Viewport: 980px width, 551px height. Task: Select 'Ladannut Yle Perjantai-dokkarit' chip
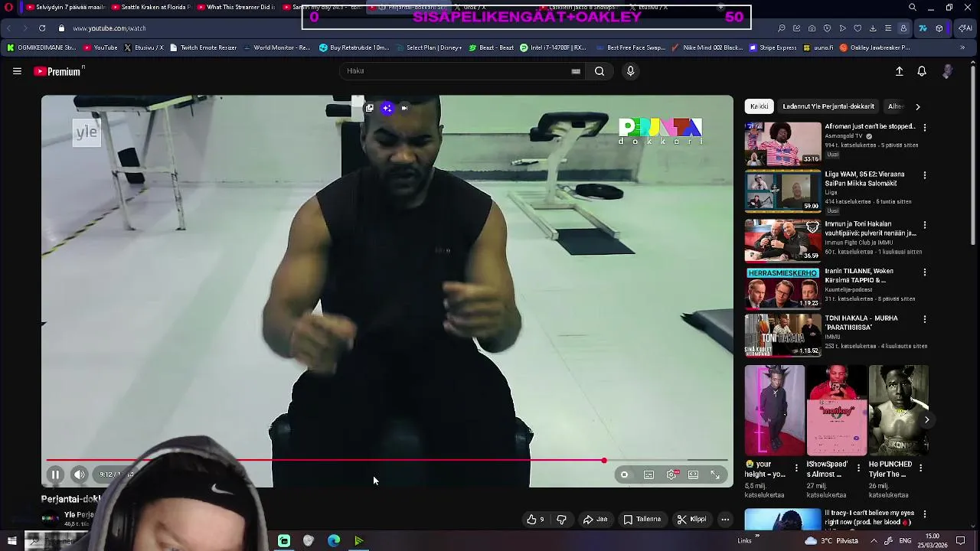828,106
